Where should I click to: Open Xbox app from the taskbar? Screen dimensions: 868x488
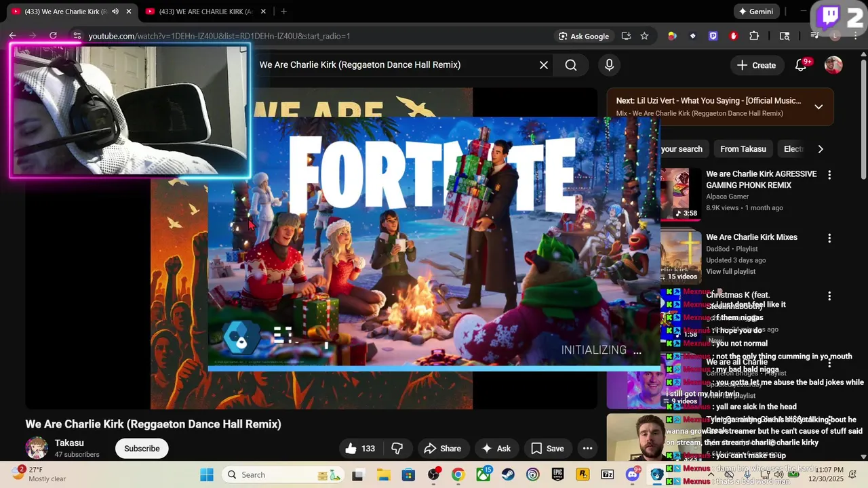coord(483,474)
